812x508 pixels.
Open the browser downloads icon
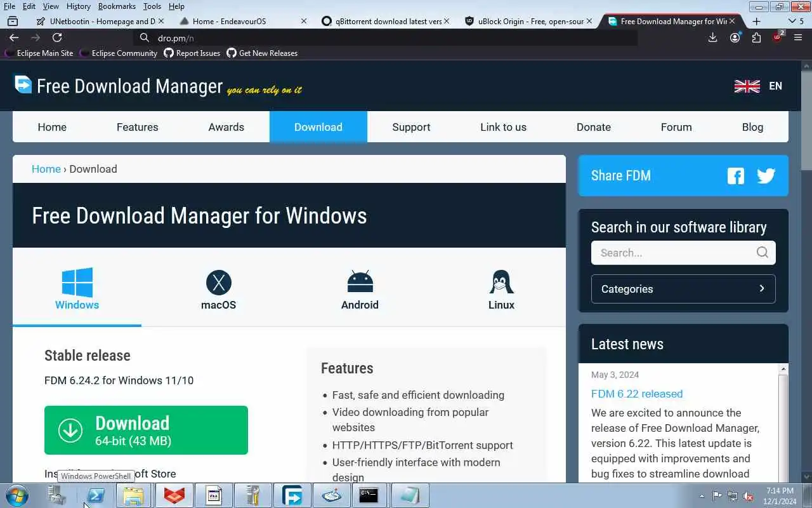pos(713,37)
